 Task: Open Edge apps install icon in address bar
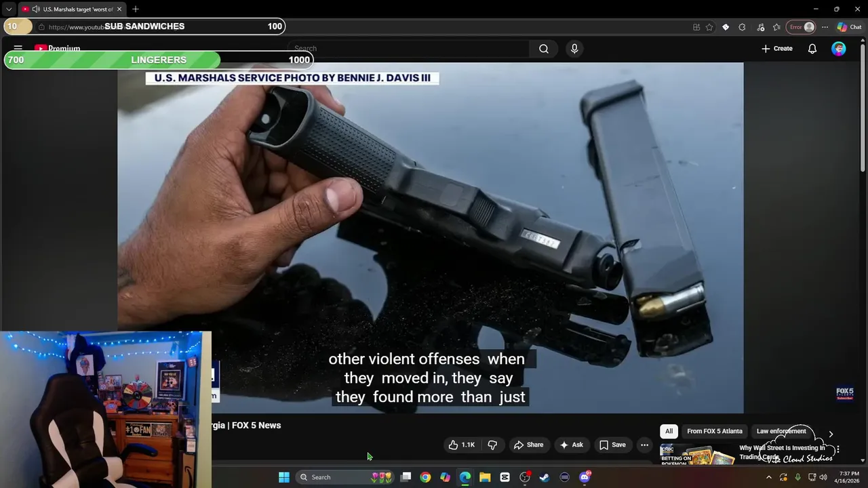coord(696,27)
